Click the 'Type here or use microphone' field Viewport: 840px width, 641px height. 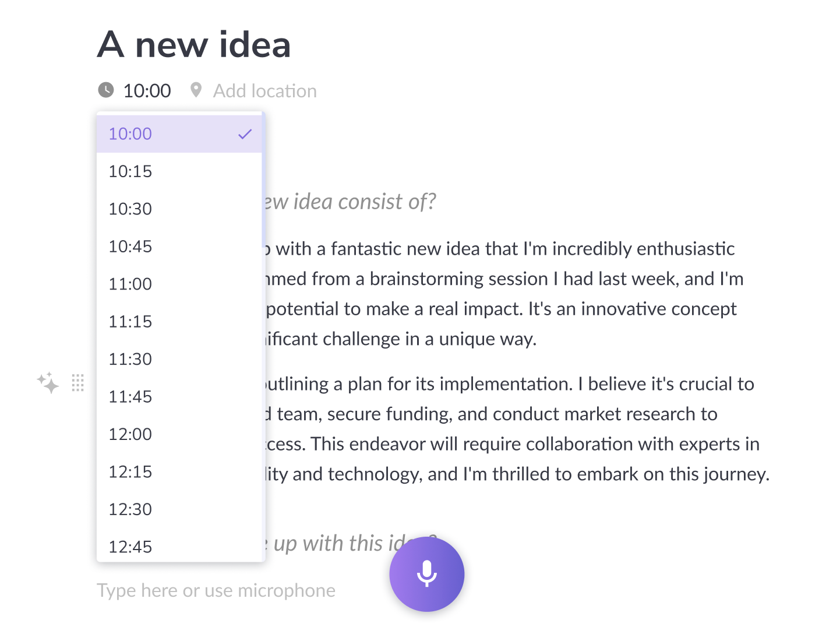click(216, 590)
